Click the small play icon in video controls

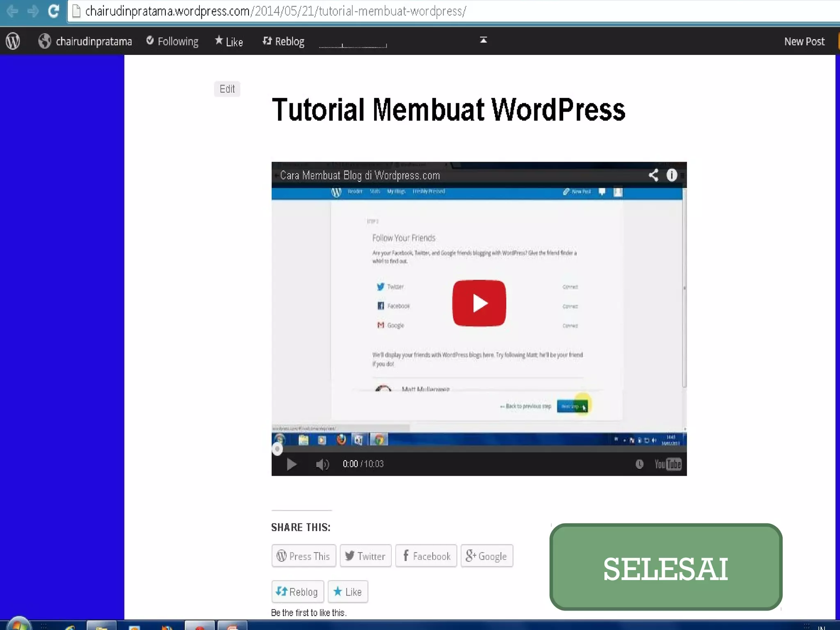coord(291,464)
